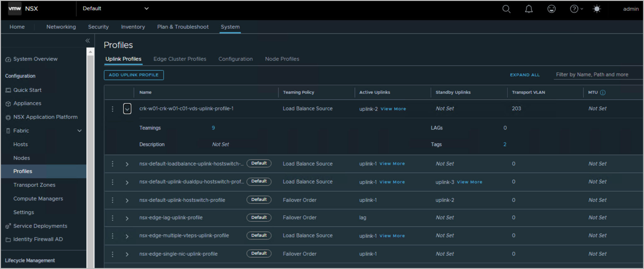
Task: Open actions menu for crk-w01 uplink profile
Action: point(112,109)
